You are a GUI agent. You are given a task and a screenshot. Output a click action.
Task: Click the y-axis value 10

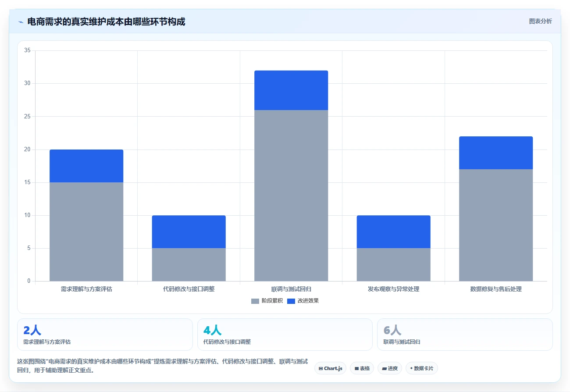point(27,215)
